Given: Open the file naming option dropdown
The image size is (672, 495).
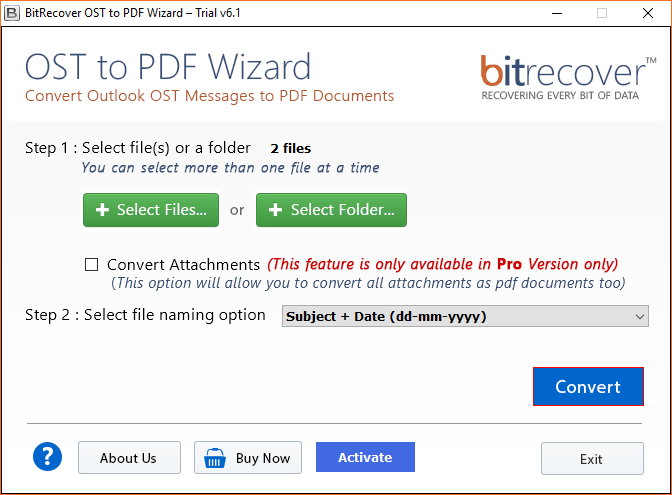Looking at the screenshot, I should (x=465, y=316).
